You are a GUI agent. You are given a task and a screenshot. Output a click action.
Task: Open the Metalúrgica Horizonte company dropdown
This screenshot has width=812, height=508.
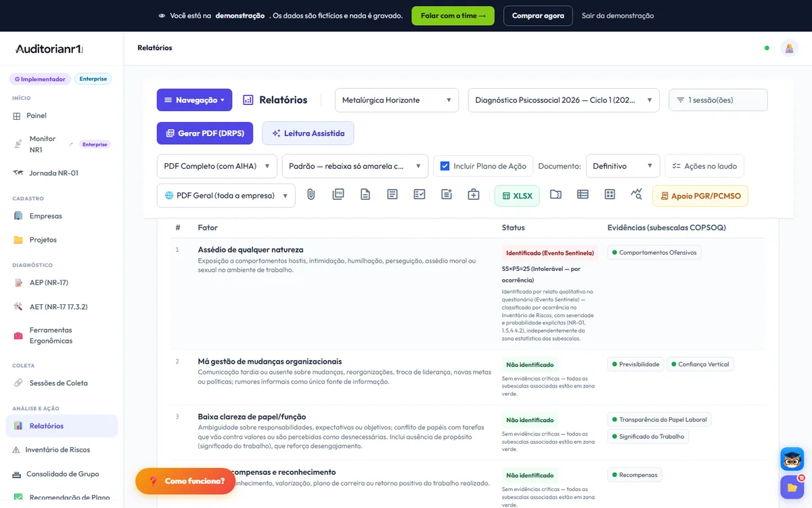pyautogui.click(x=397, y=100)
